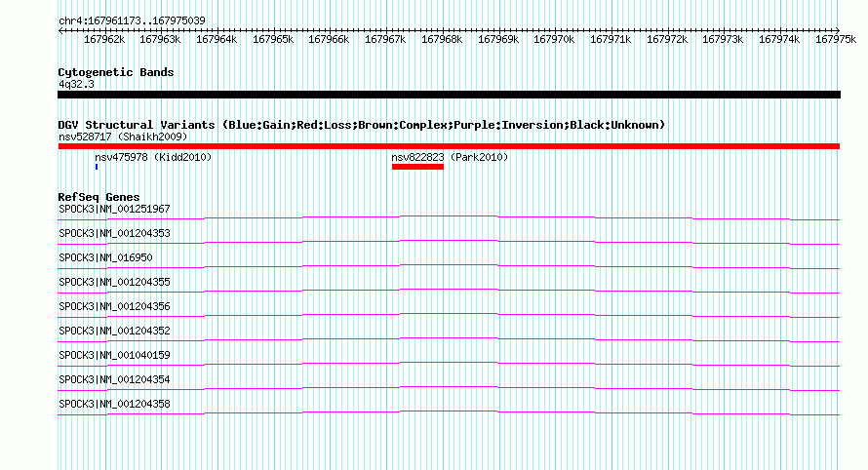
Task: Open variant label nsv475978 (Kidd2010)
Action: [153, 157]
